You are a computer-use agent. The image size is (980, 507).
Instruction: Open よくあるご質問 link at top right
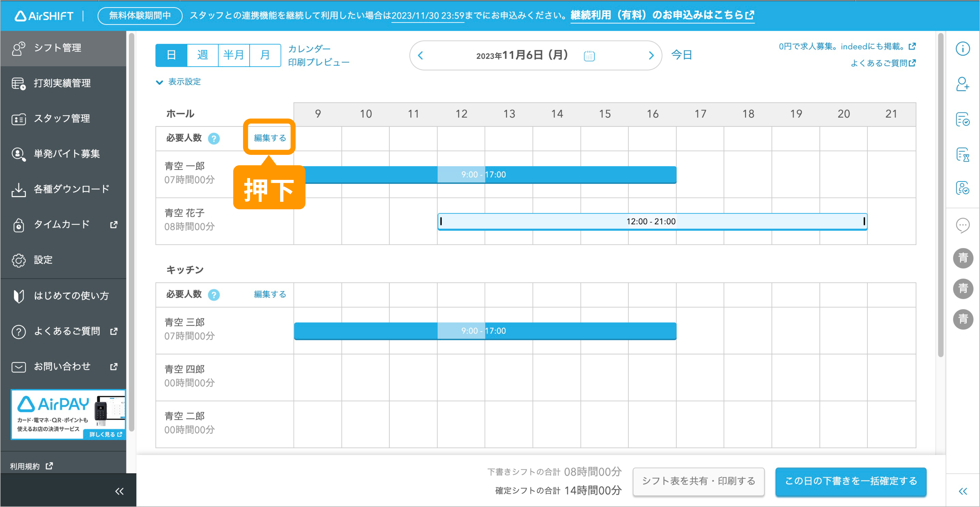(883, 63)
